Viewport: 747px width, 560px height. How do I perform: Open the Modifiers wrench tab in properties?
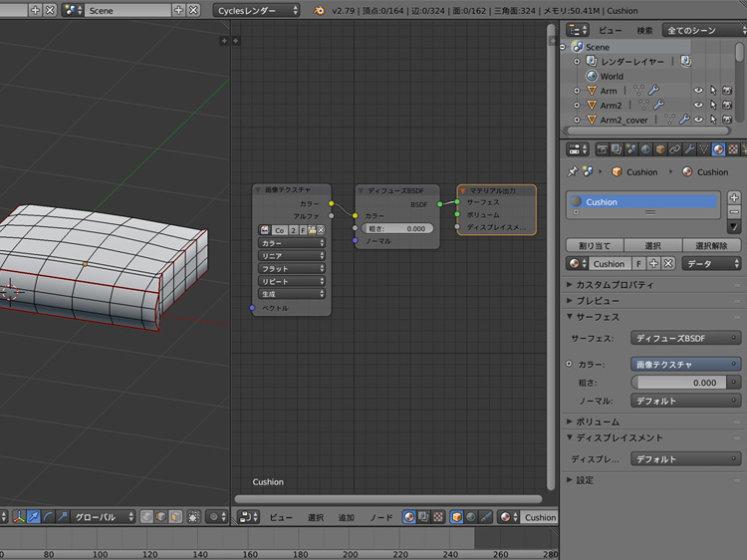tap(688, 149)
